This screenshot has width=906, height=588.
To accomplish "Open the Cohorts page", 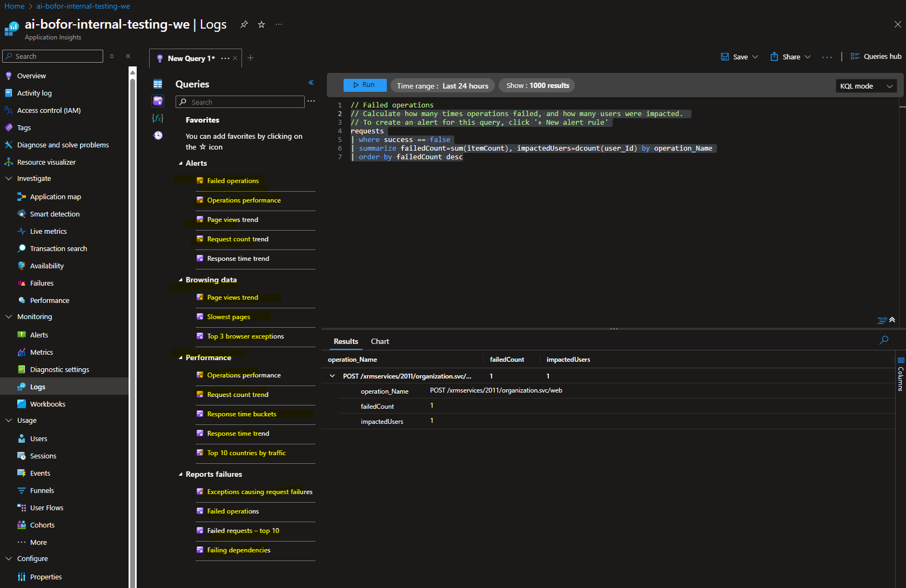I will [x=42, y=525].
